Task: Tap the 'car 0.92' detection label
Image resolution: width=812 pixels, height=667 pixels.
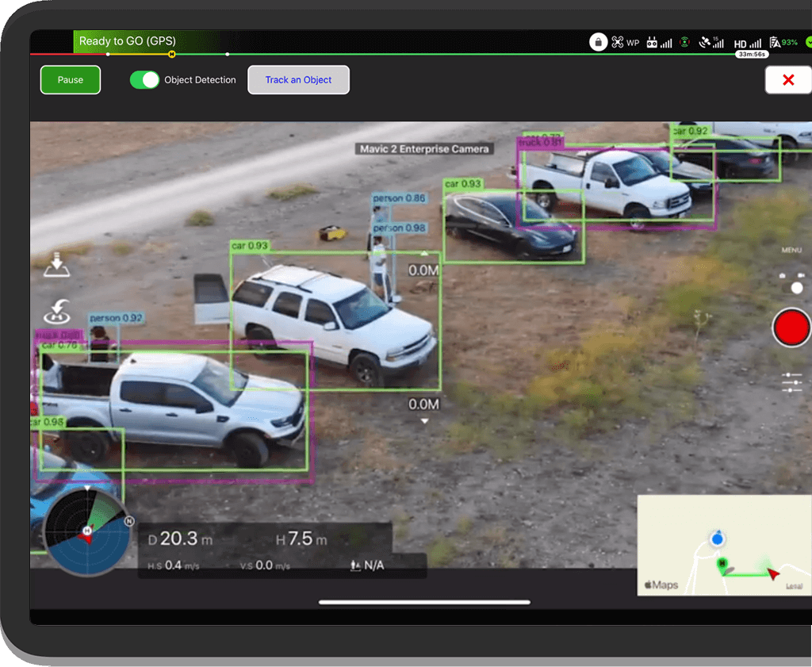Action: tap(691, 131)
